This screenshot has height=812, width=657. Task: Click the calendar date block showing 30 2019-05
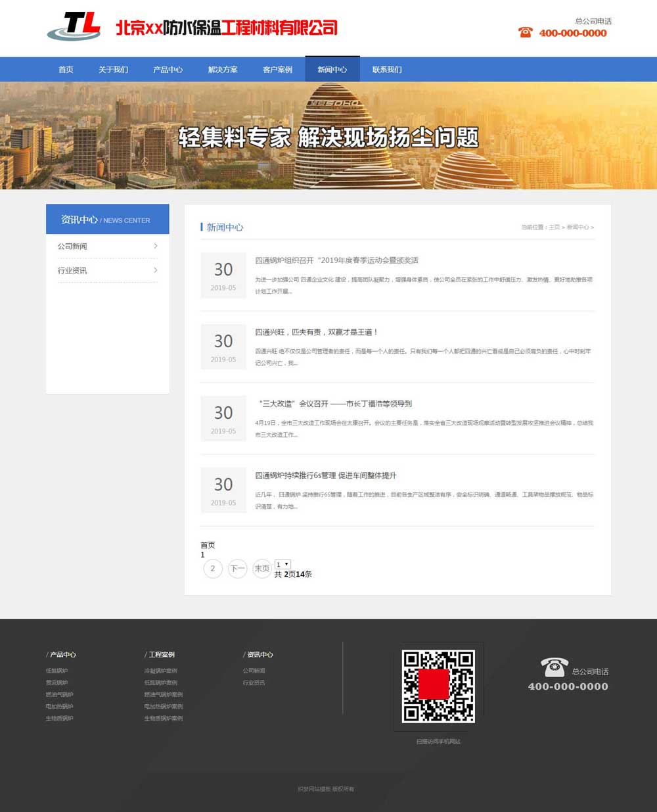pyautogui.click(x=223, y=275)
